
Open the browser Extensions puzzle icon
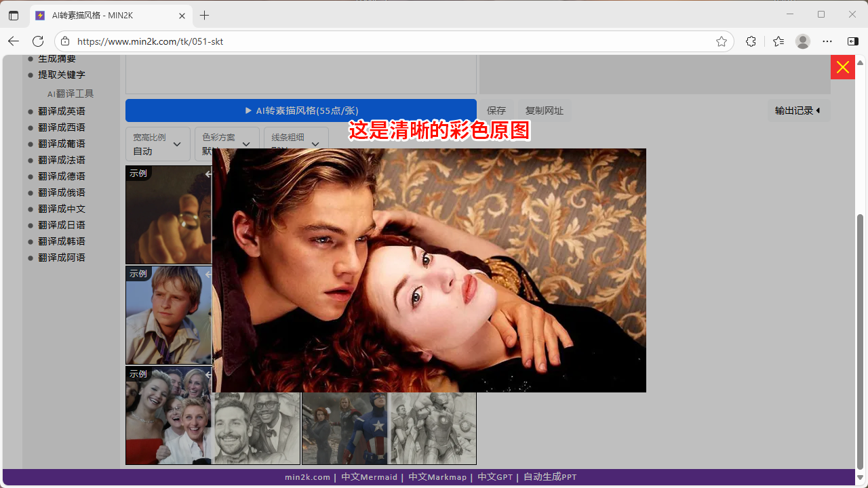(751, 41)
